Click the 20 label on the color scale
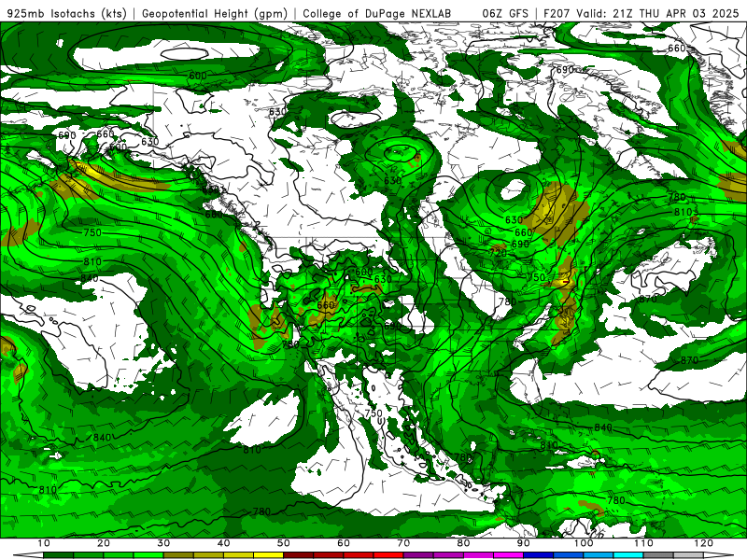747x560 pixels. (x=104, y=543)
